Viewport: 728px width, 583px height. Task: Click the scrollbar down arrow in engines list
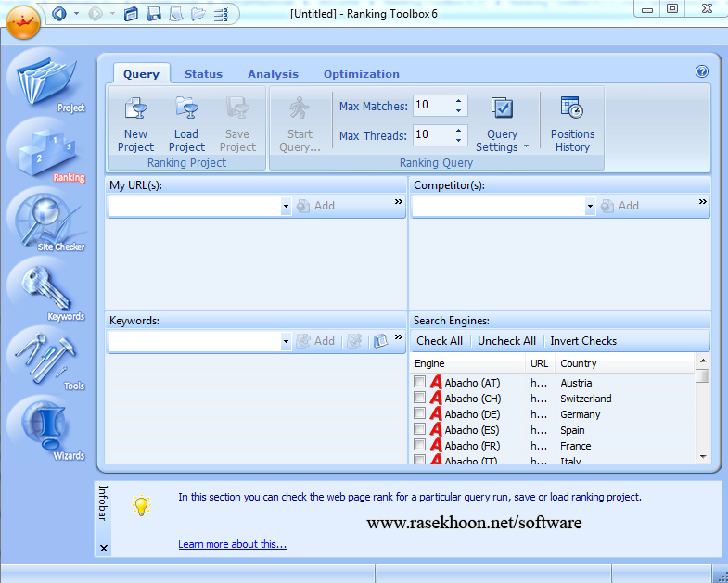tap(703, 457)
